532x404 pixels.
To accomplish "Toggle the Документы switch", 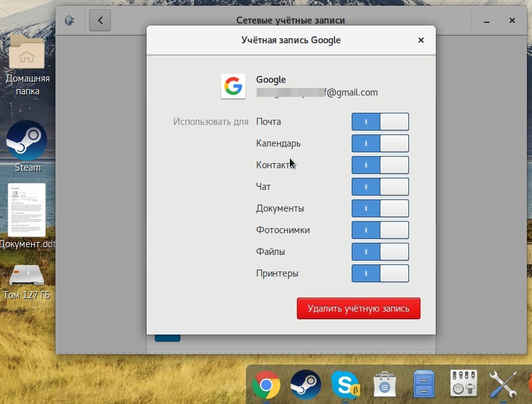I will [x=380, y=208].
